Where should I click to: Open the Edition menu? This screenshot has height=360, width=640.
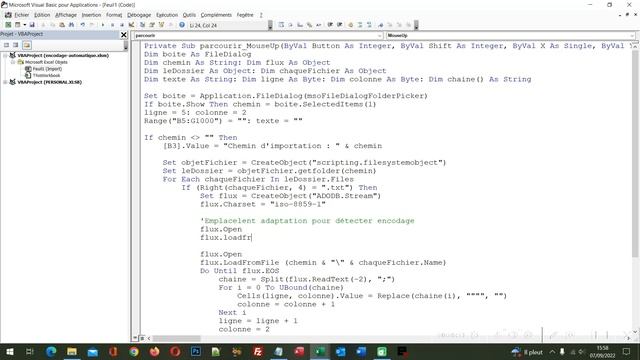point(42,15)
